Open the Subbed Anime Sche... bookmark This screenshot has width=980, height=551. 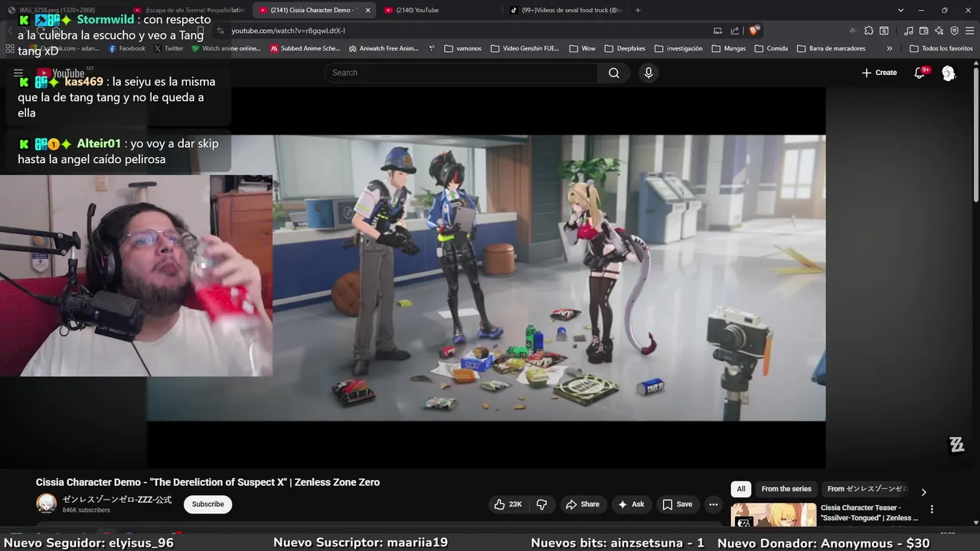pyautogui.click(x=304, y=48)
